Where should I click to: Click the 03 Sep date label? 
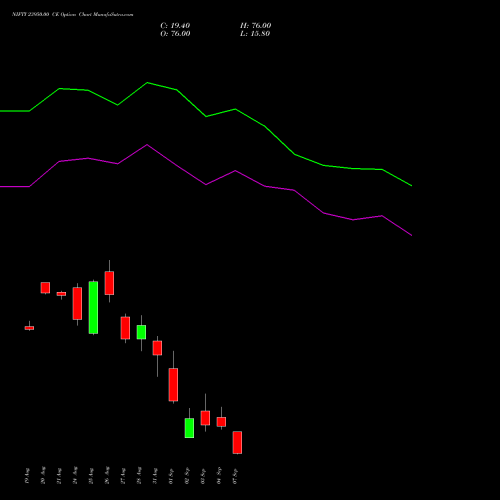pyautogui.click(x=203, y=476)
